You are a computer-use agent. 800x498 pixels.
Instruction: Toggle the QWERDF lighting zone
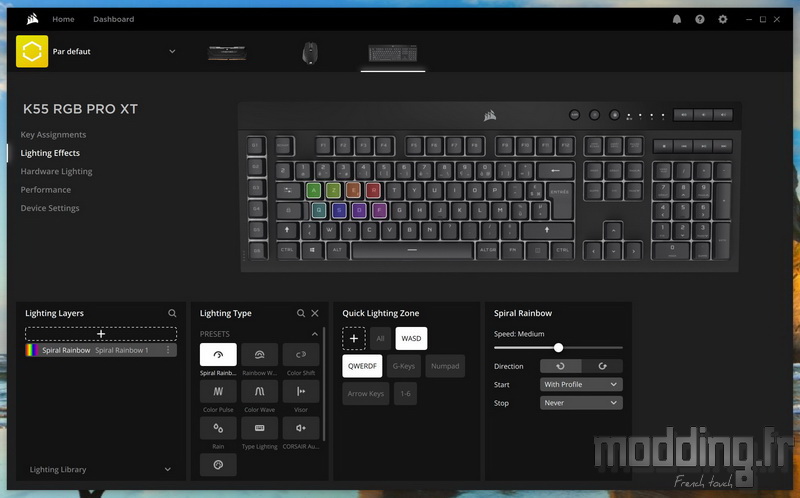tap(362, 366)
